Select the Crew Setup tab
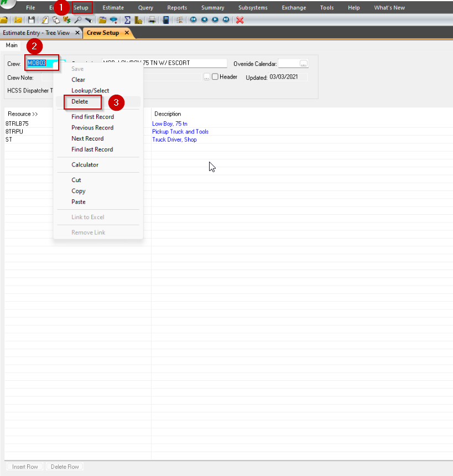 103,33
